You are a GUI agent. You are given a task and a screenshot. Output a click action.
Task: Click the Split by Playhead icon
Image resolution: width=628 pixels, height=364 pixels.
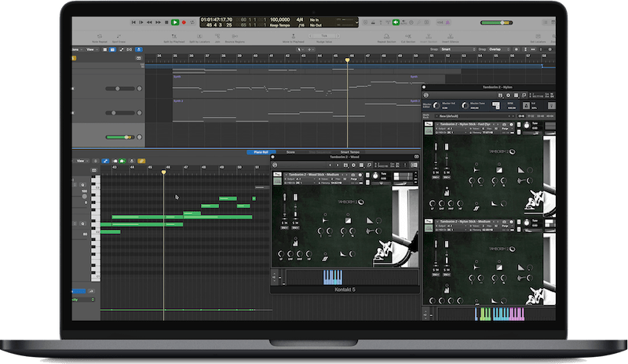click(x=173, y=36)
